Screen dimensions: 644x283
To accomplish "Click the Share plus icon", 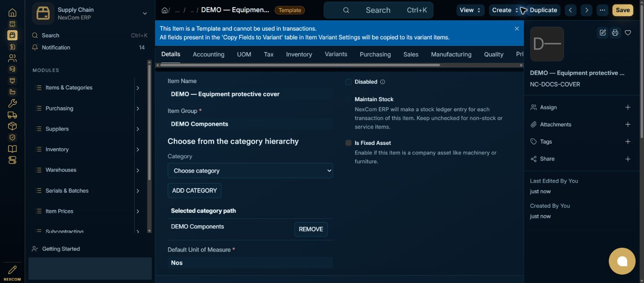I will coord(628,159).
